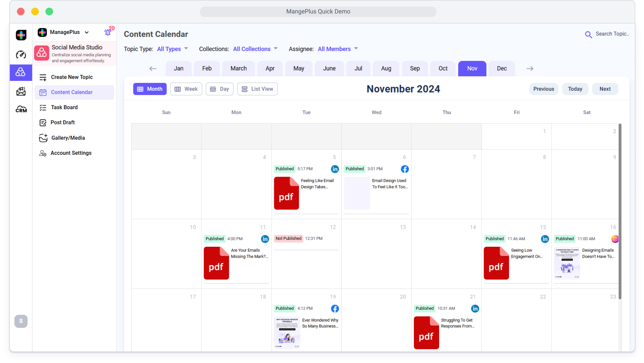Open the Assignee All Members dropdown

(x=338, y=49)
